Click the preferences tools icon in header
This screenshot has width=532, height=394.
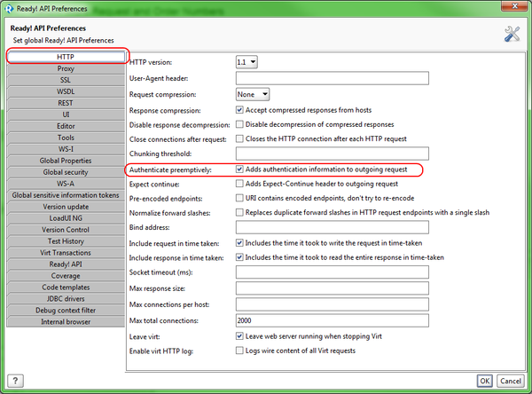point(512,34)
